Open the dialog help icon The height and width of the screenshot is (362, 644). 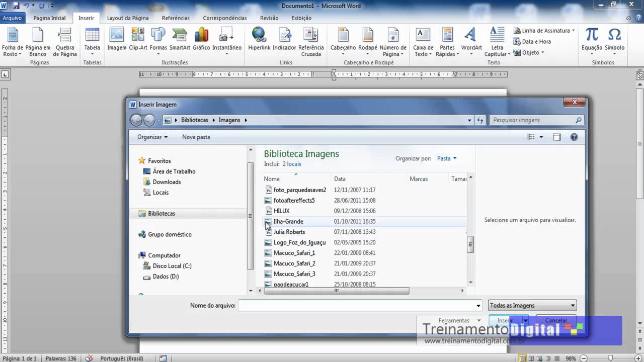(x=574, y=137)
